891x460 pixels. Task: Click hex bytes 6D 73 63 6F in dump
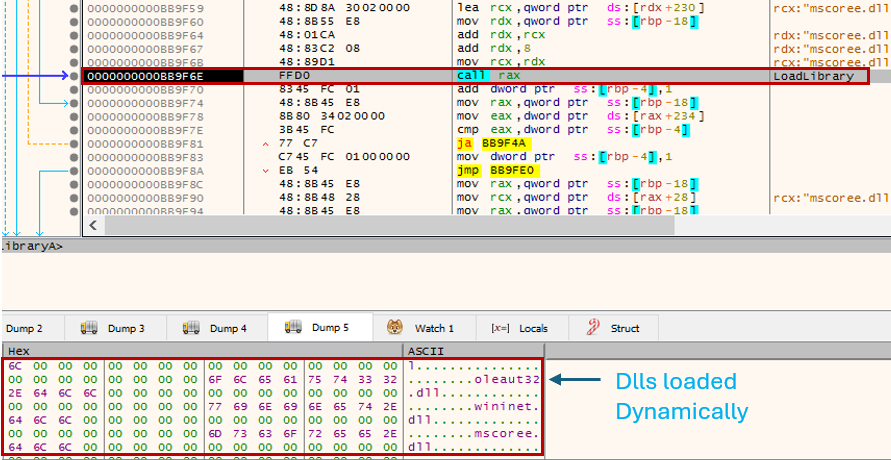[x=253, y=434]
